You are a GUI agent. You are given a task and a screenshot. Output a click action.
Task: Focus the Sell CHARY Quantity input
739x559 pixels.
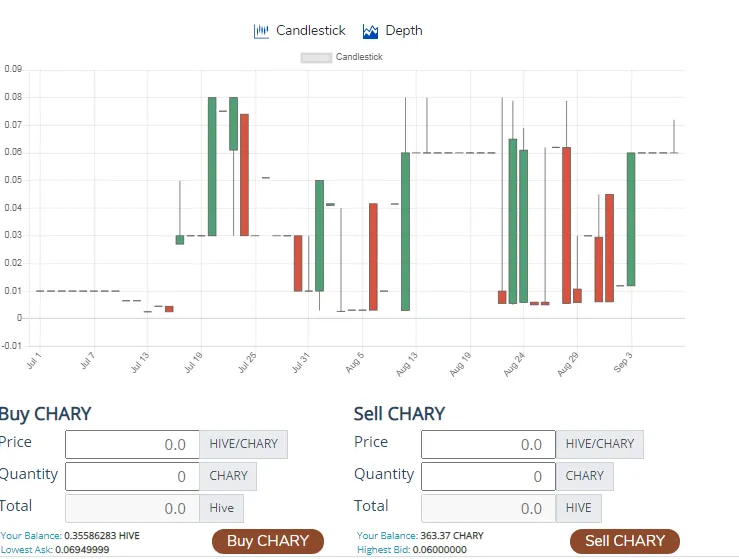(488, 477)
